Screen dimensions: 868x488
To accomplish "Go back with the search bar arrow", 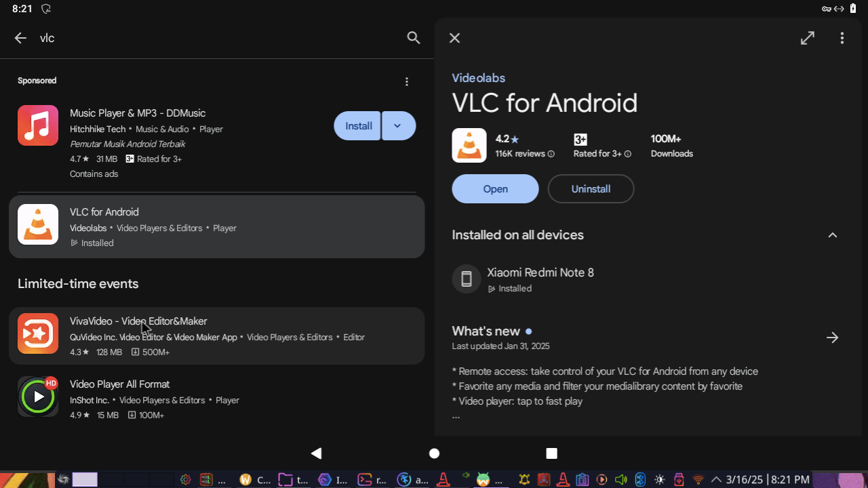I will tap(20, 38).
